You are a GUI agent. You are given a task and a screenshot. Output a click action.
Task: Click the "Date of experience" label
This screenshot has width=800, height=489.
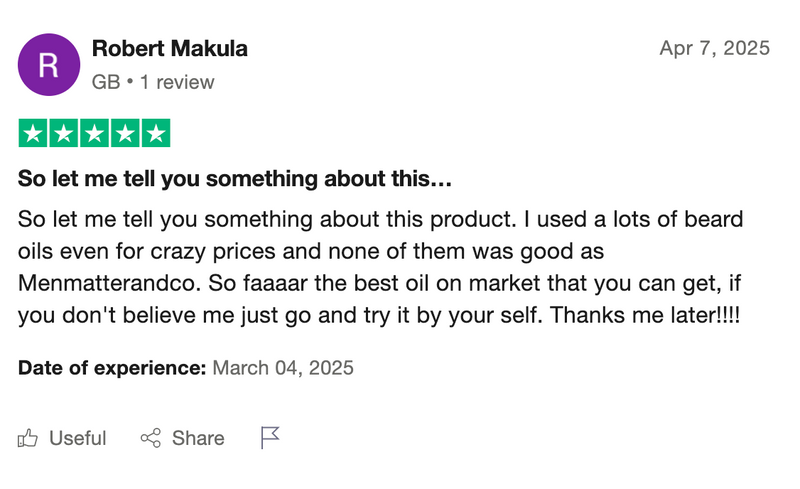(111, 368)
